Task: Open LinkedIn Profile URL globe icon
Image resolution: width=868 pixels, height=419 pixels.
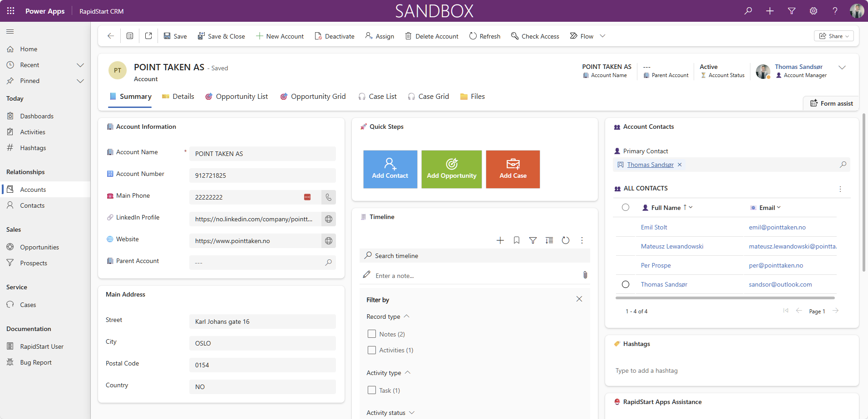Action: tap(329, 219)
